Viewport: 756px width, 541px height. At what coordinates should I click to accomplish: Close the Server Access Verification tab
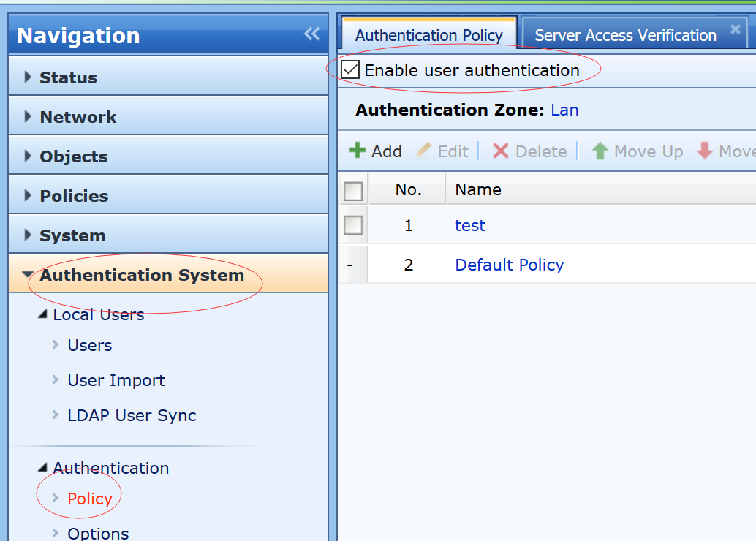click(x=736, y=30)
